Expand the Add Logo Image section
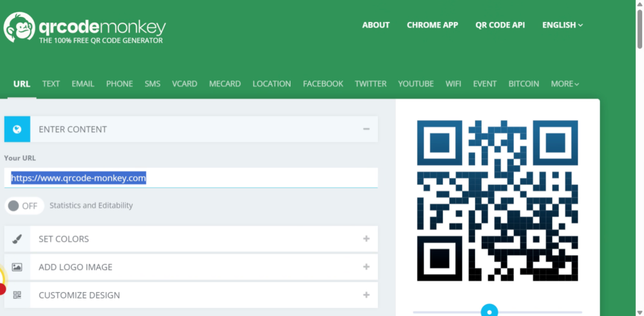Screen dimensions: 644x316 click(366, 267)
